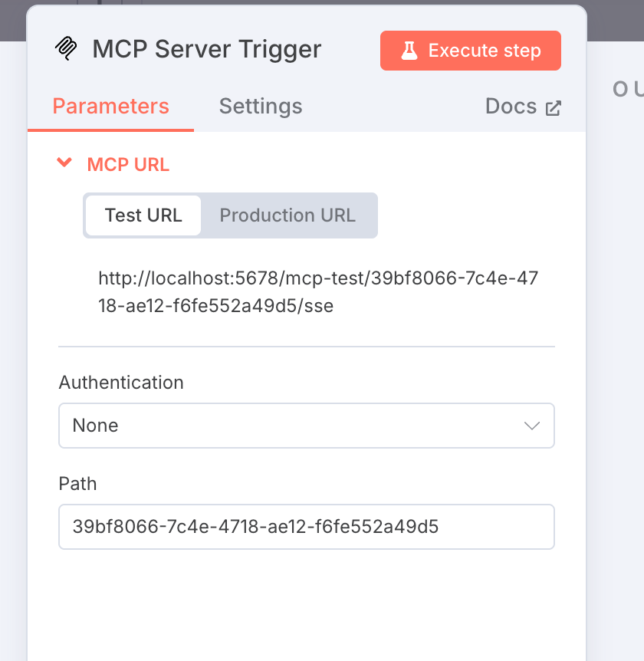
Task: Open the Parameters tab
Action: click(111, 107)
